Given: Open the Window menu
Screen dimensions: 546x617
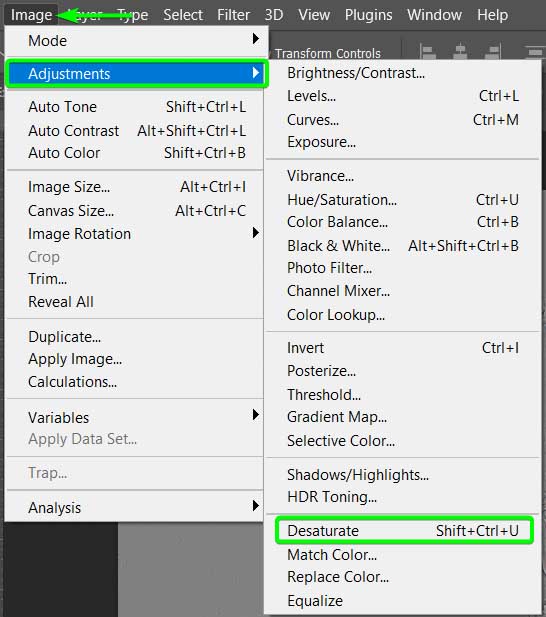Looking at the screenshot, I should [x=434, y=15].
